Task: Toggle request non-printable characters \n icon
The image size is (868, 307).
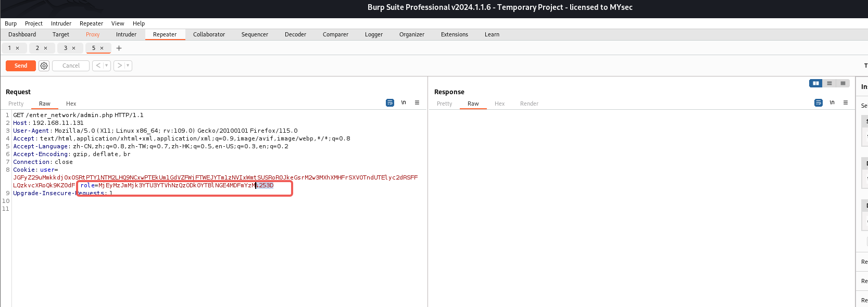Action: point(404,103)
